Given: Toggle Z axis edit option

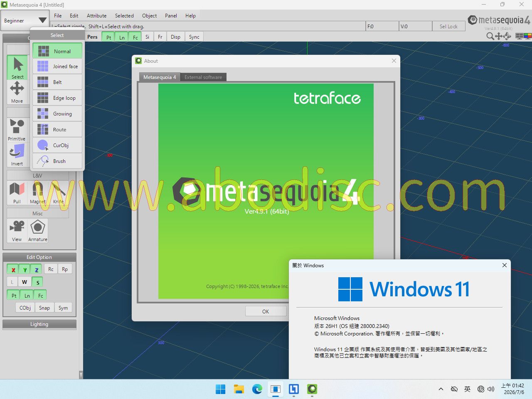Looking at the screenshot, I should click(37, 269).
